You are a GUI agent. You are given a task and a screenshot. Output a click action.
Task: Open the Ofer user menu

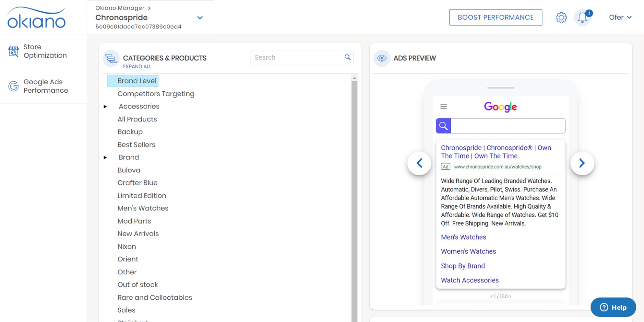(x=620, y=17)
